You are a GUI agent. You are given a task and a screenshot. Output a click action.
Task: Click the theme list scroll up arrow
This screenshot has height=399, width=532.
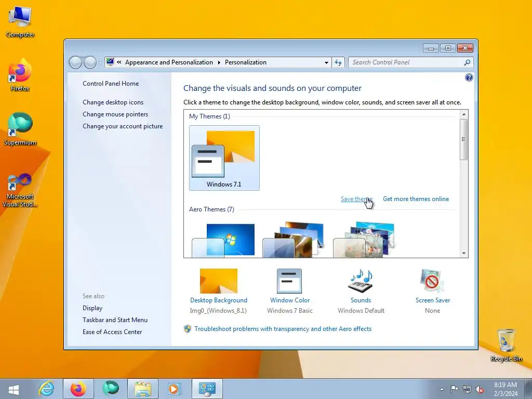point(464,114)
